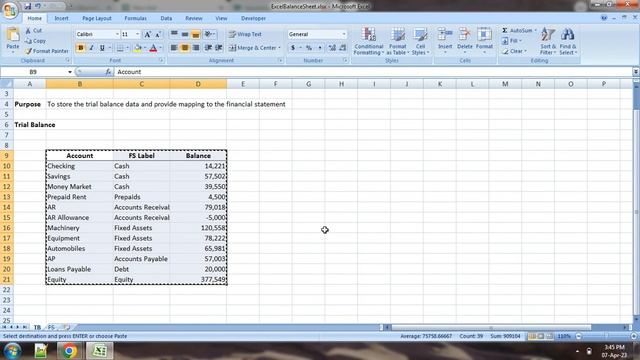Open the Calibri font name dropdown
This screenshot has height=360, width=640.
pos(117,34)
